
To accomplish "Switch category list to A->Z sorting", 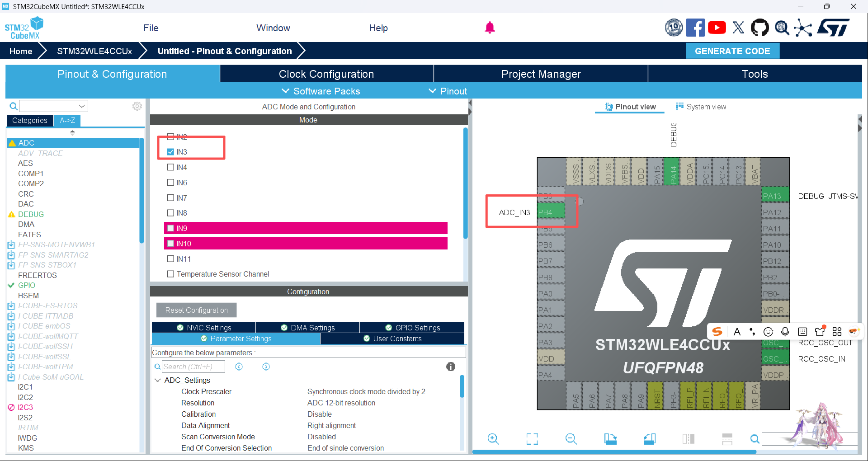I will coord(67,120).
